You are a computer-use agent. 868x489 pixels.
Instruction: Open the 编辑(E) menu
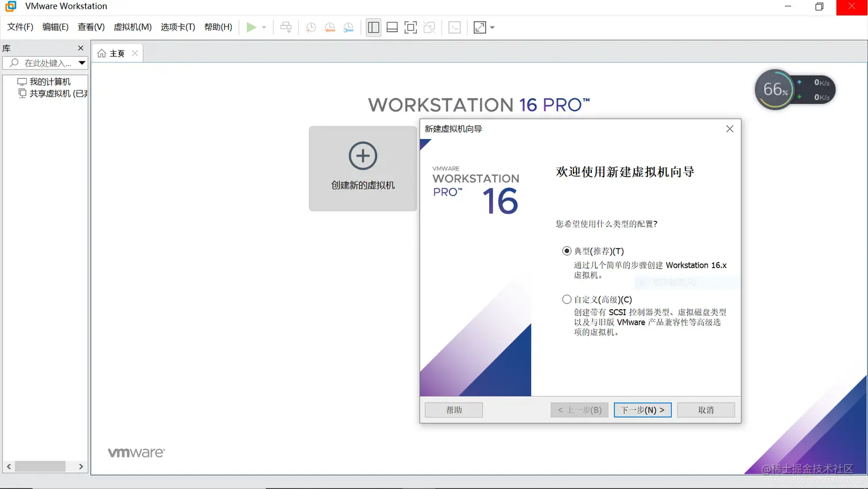pos(55,27)
